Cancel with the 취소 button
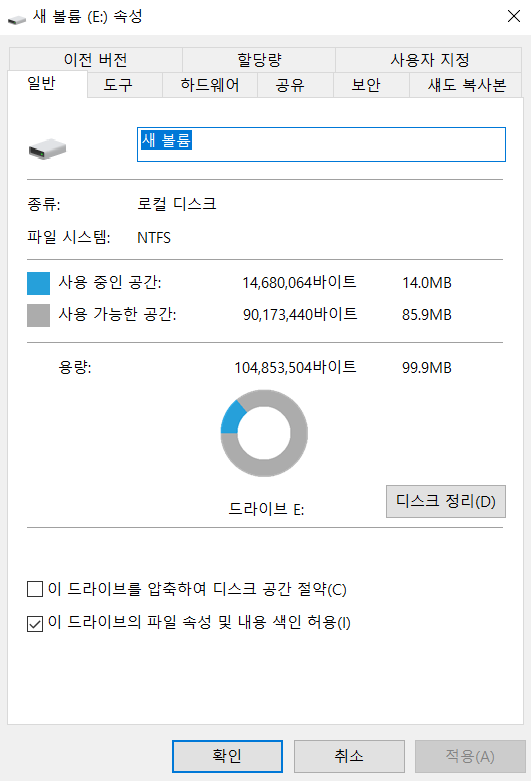Image resolution: width=531 pixels, height=781 pixels. pos(349,756)
